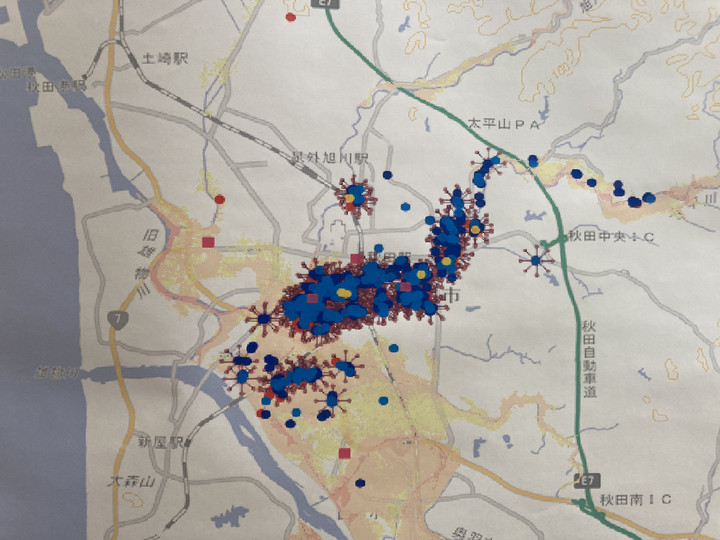Click the orange circle marker below pink square
Viewport: 720px width, 540px height.
tap(362, 484)
